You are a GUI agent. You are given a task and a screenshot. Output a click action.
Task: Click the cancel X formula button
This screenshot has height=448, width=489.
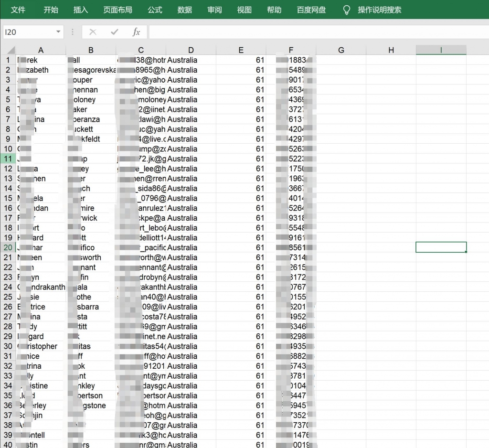click(93, 32)
